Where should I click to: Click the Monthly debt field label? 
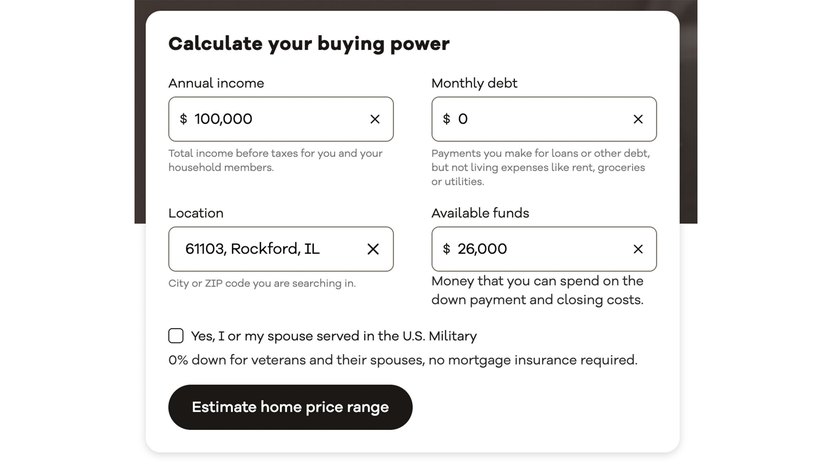click(474, 84)
